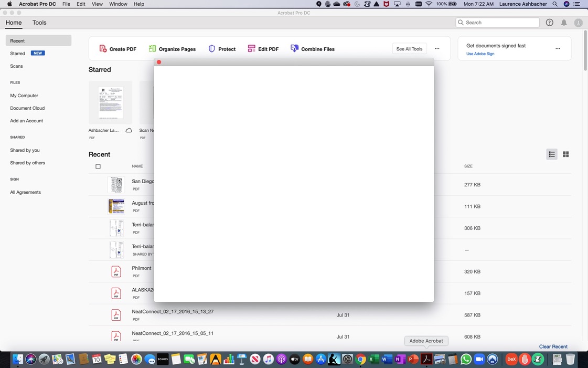
Task: Open the Ashbacher starred document thumbnail
Action: tap(110, 102)
